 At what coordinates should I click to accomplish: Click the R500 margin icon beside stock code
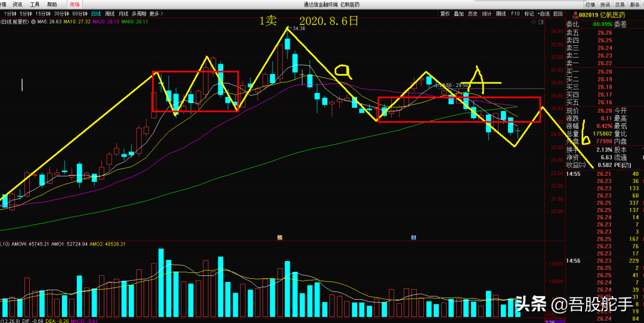tap(575, 15)
